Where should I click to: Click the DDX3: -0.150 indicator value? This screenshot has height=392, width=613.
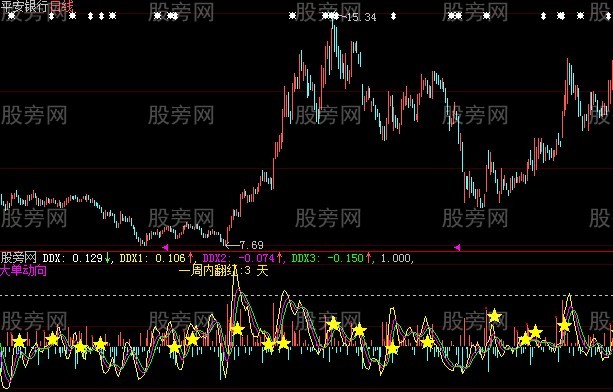point(328,258)
